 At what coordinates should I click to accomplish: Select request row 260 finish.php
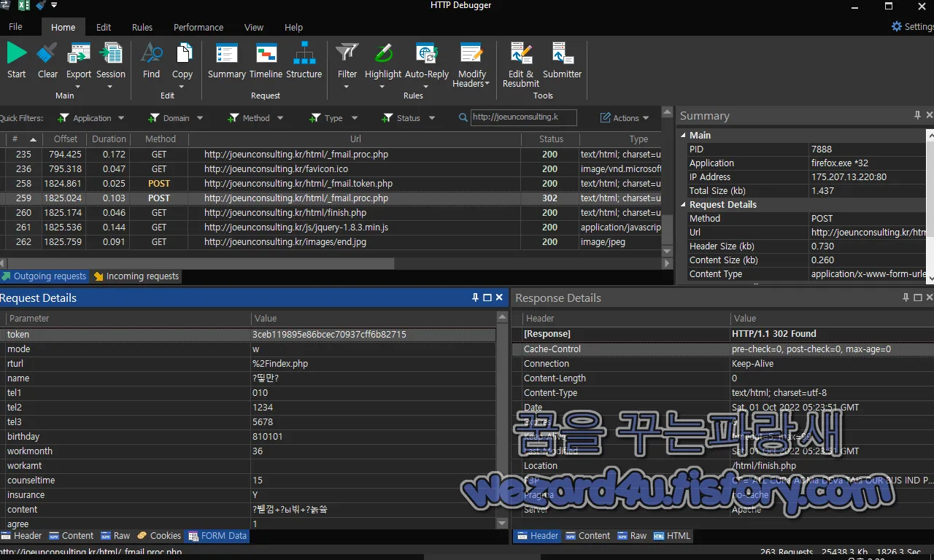[x=331, y=213]
